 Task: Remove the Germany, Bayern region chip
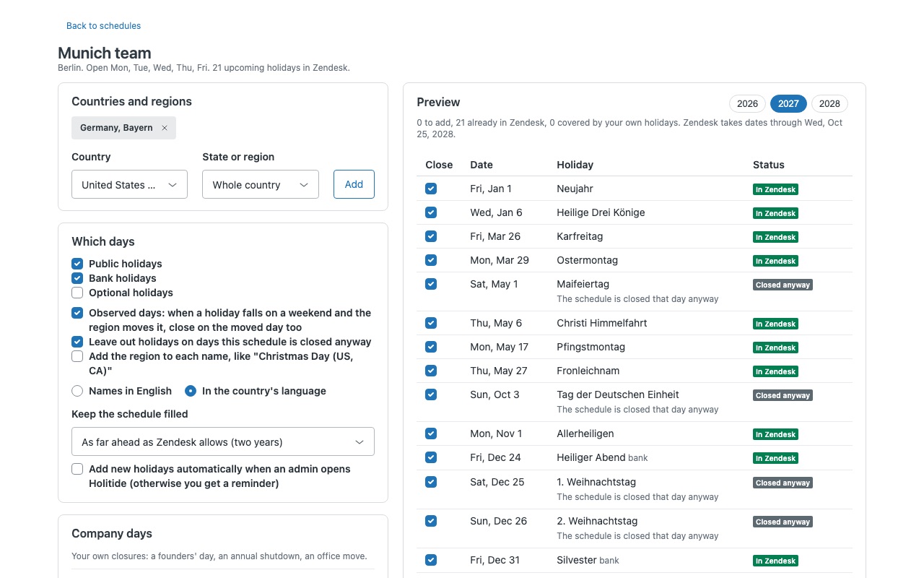click(165, 128)
